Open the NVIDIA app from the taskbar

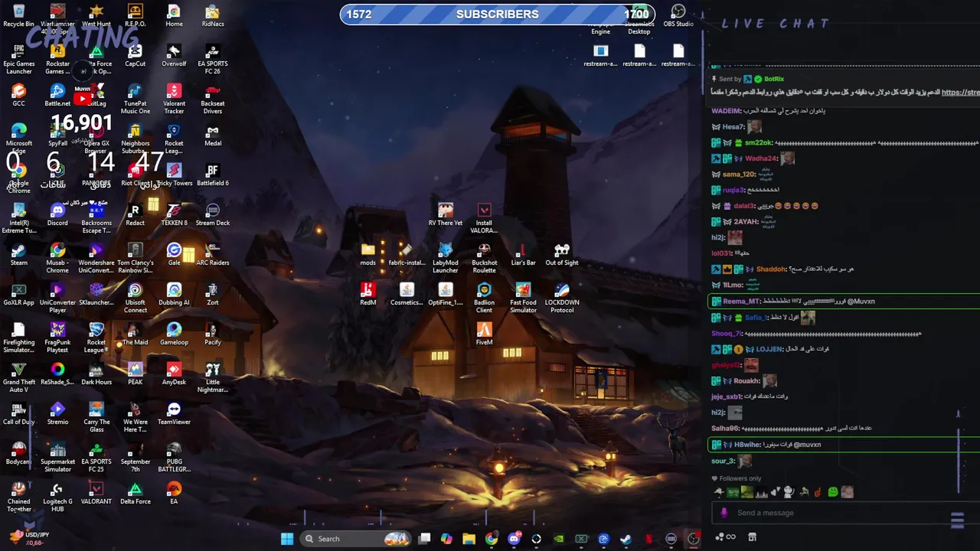point(559,539)
